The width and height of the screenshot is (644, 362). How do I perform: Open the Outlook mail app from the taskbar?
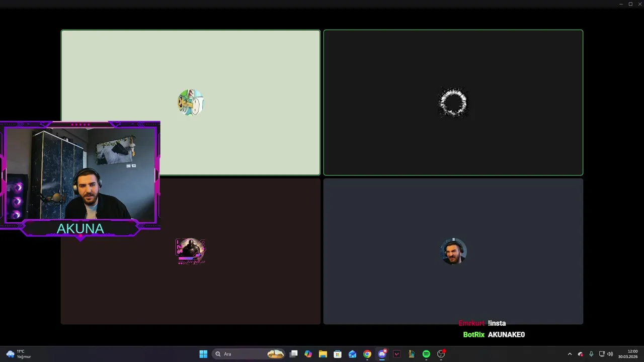[352, 354]
